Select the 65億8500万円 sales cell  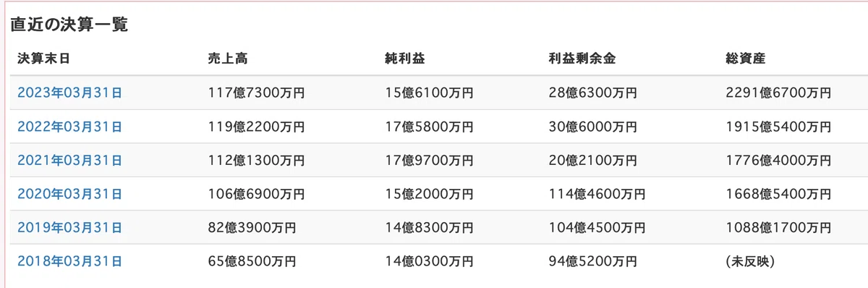[x=252, y=261]
